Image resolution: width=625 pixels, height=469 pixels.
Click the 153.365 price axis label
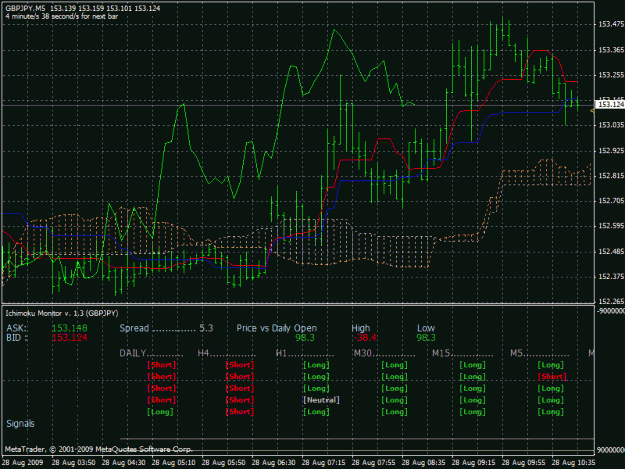[611, 50]
